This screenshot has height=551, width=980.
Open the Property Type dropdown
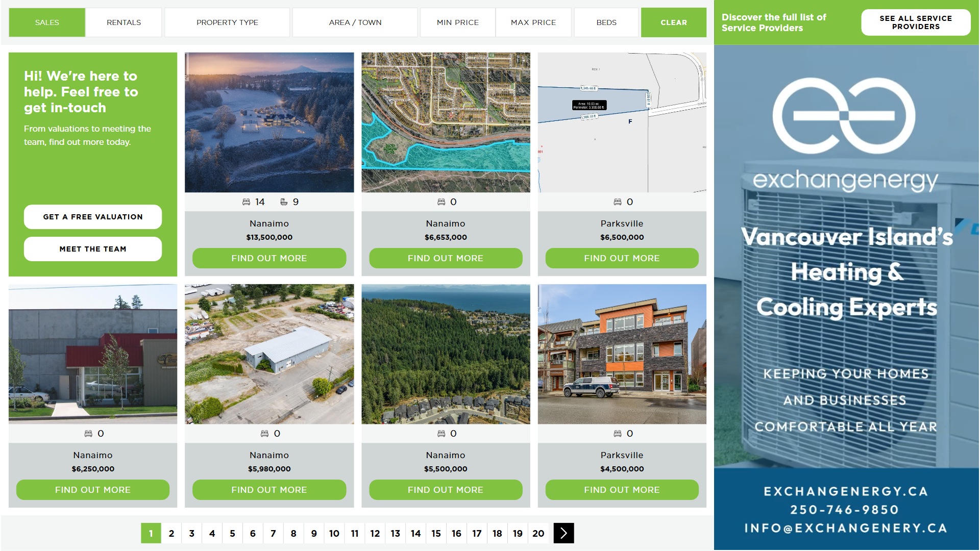tap(227, 22)
